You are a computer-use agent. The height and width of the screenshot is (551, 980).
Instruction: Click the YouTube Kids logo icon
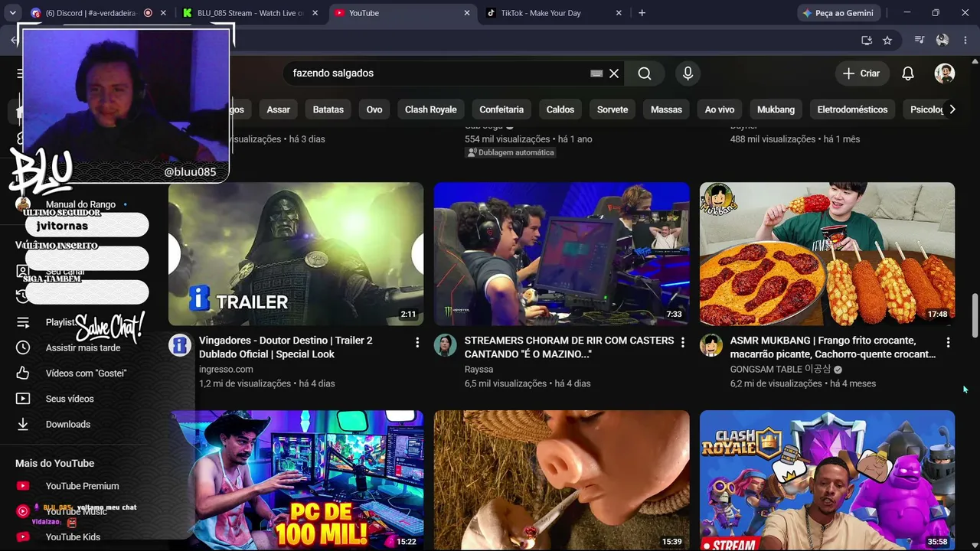23,537
